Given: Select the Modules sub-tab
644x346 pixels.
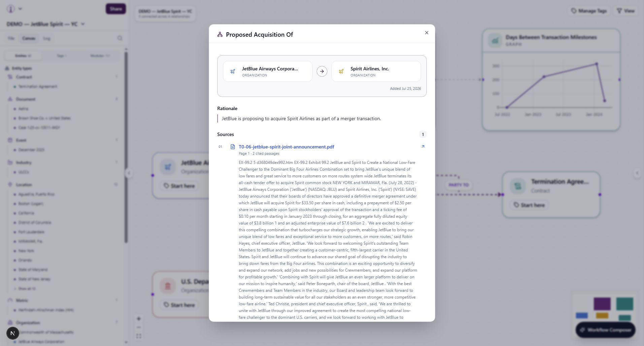Looking at the screenshot, I should coord(100,56).
